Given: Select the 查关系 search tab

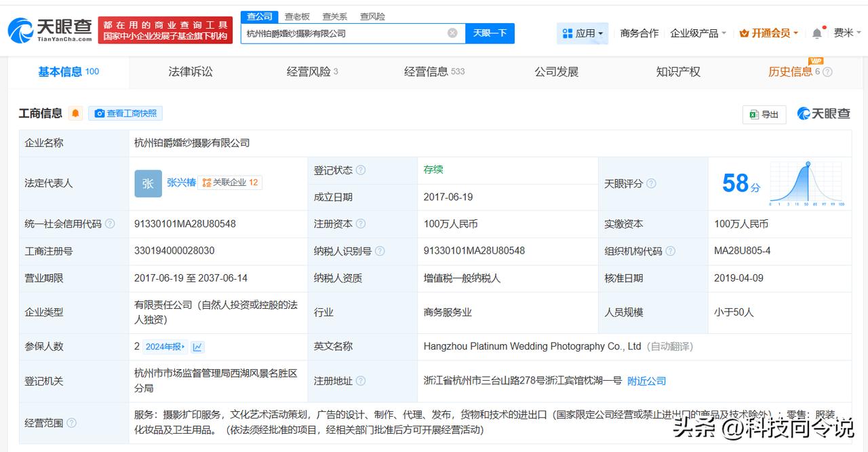Looking at the screenshot, I should tap(334, 17).
